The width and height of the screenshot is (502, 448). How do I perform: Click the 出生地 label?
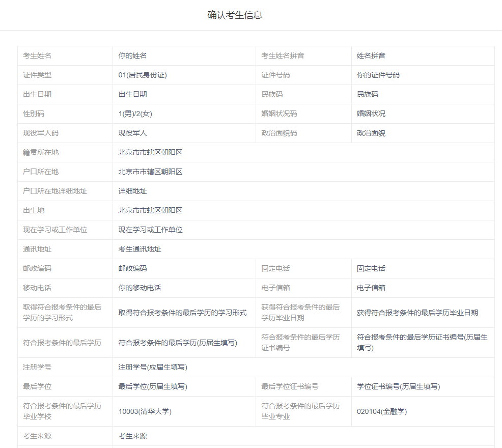(x=34, y=210)
